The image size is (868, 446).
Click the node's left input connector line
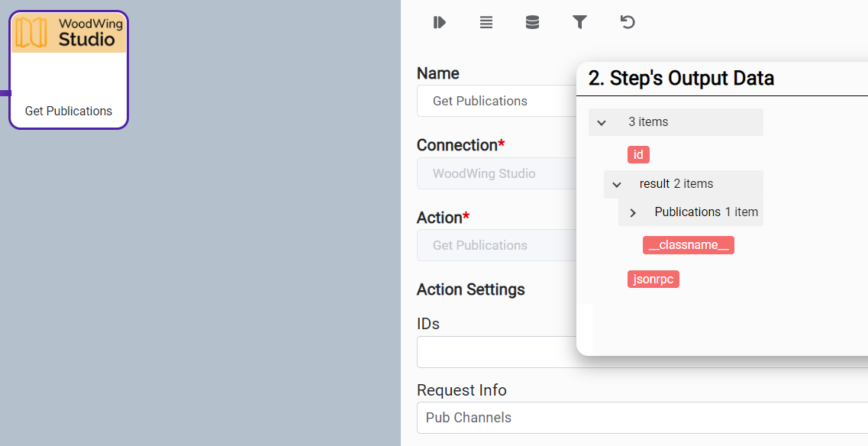coord(5,93)
